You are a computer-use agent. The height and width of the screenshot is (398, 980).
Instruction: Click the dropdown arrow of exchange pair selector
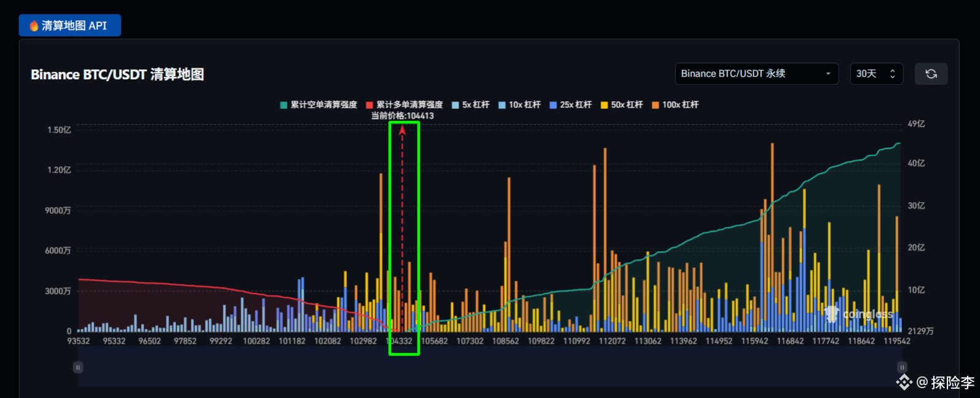pos(828,74)
